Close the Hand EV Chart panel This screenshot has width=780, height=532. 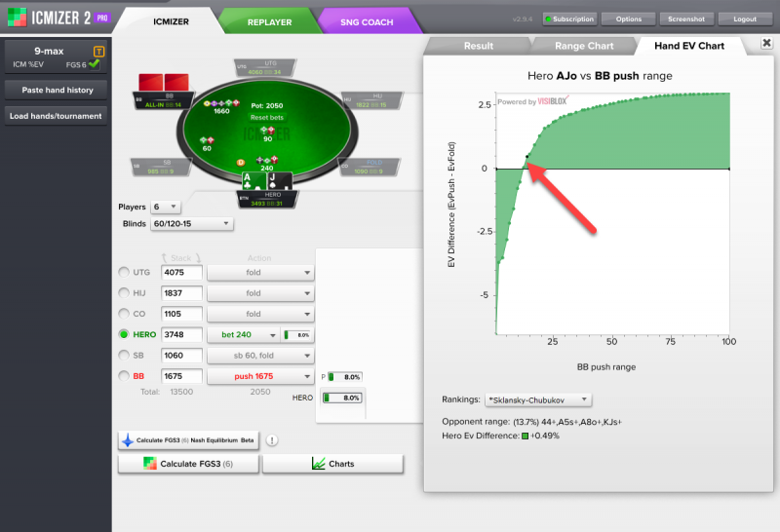tap(764, 44)
